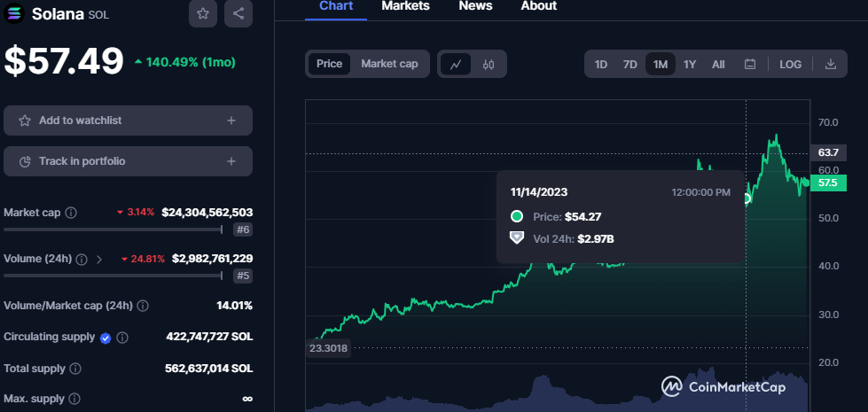868x412 pixels.
Task: Toggle the LOG scale option
Action: pos(790,64)
